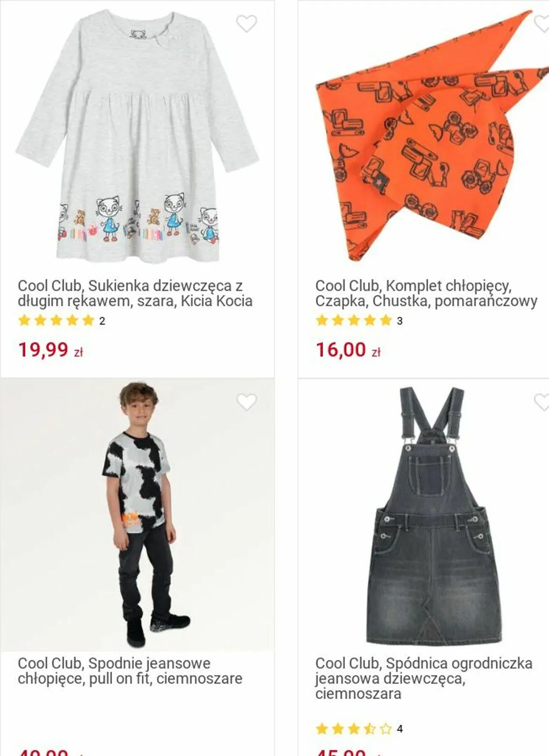Viewport: 549px width, 756px height.
Task: Click the 16,00 zł price
Action: click(x=348, y=350)
